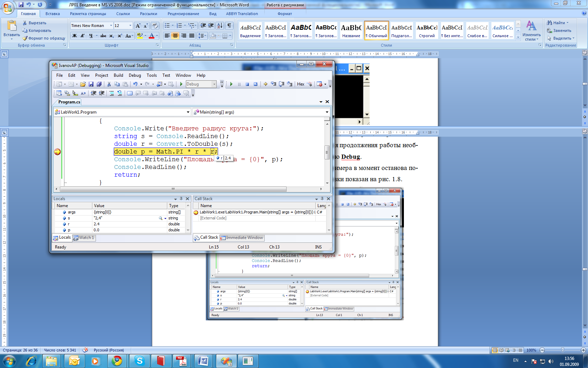Click the zoom in plus button in Word status bar
The width and height of the screenshot is (588, 368).
pos(583,350)
